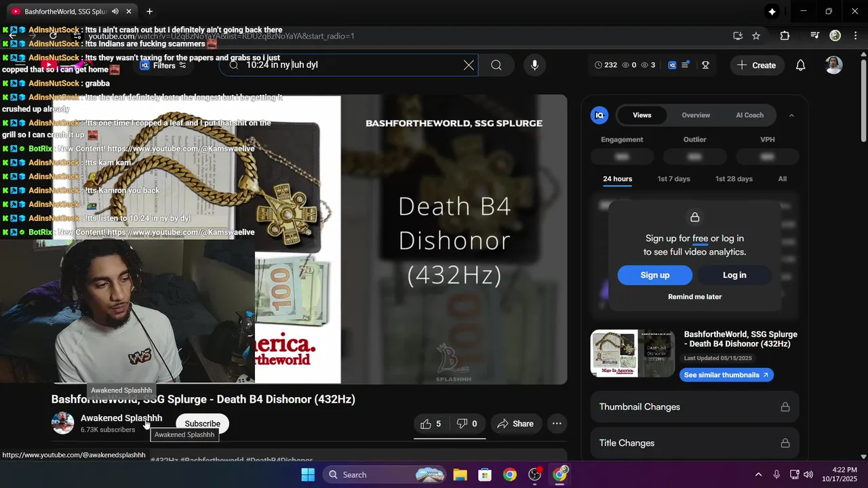Dislike the video with thumbs down
The image size is (868, 488).
[467, 424]
